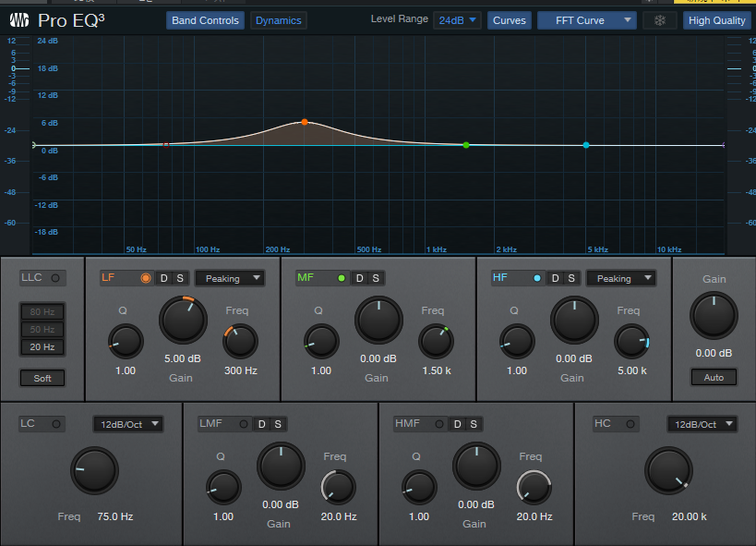Open the LC slope 12dB/Oct dropdown
Image resolution: width=756 pixels, height=546 pixels.
click(128, 424)
